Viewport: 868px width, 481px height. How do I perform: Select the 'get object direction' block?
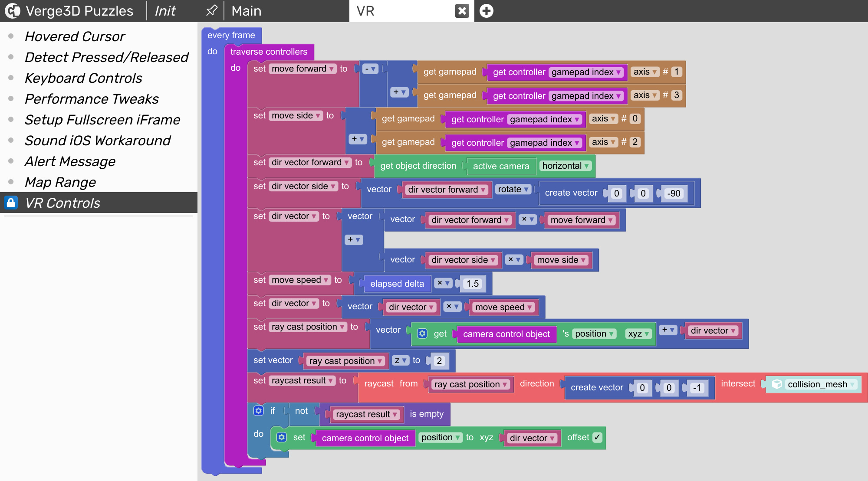[418, 166]
